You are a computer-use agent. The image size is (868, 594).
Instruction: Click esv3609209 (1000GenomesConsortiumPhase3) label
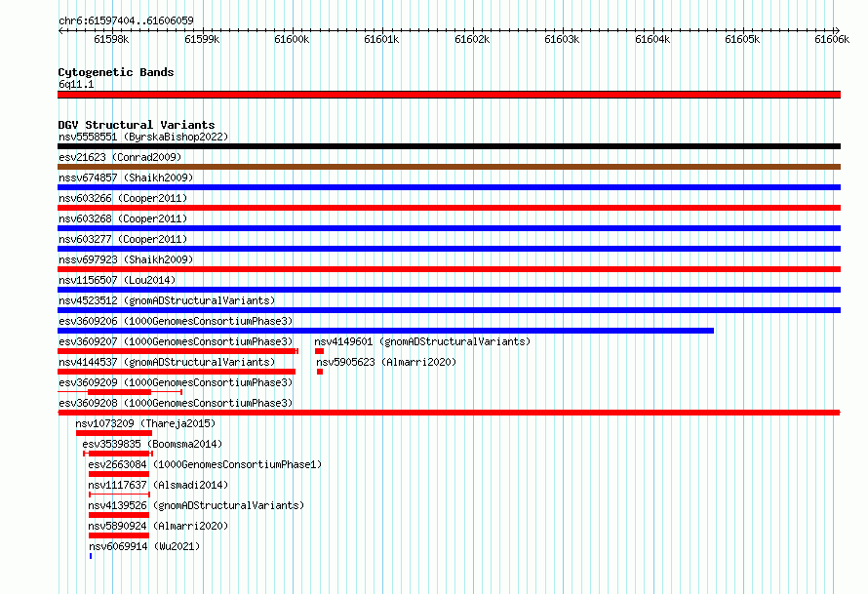(176, 382)
